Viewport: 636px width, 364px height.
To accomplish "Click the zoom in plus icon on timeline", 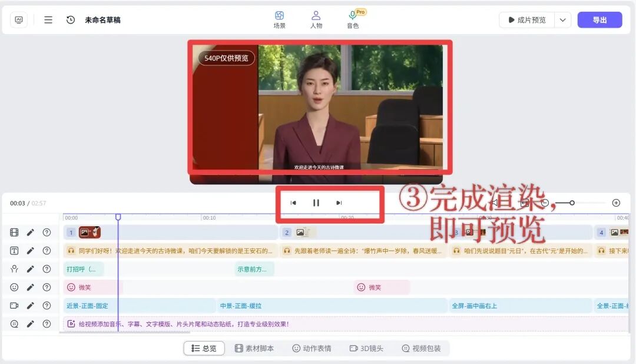I will click(616, 203).
